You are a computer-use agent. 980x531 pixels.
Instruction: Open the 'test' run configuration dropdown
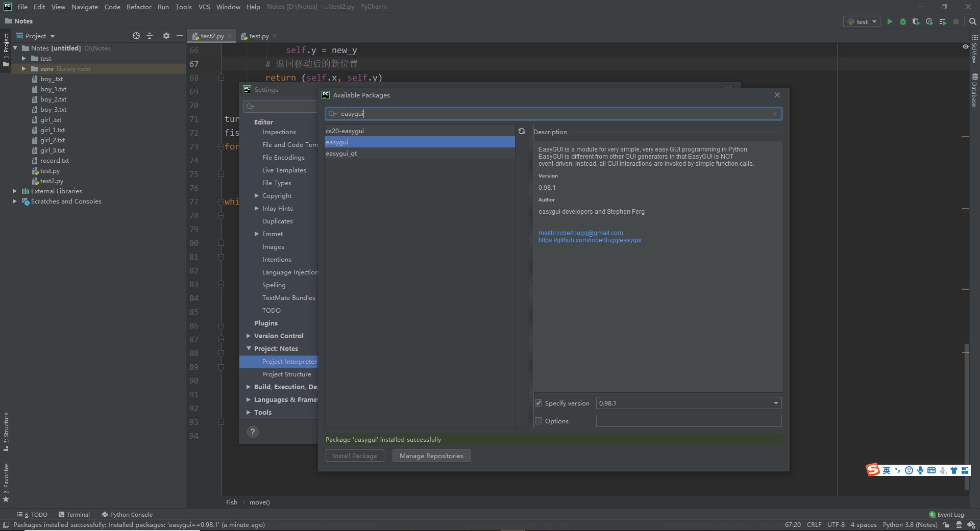(863, 21)
